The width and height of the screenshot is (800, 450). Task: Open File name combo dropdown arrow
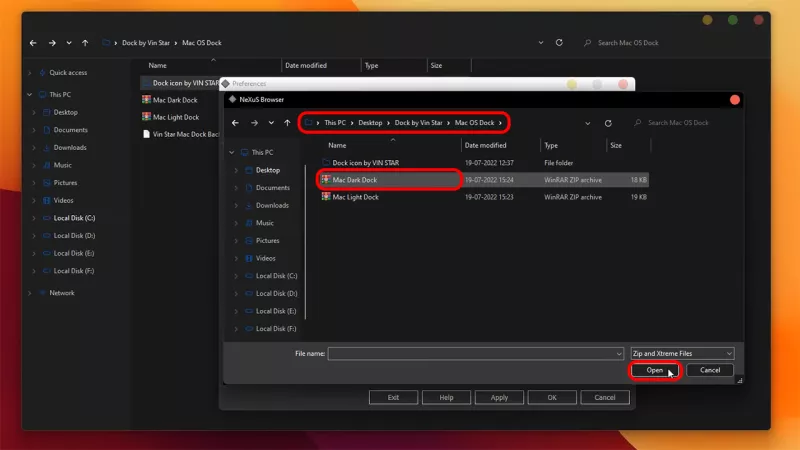[618, 354]
